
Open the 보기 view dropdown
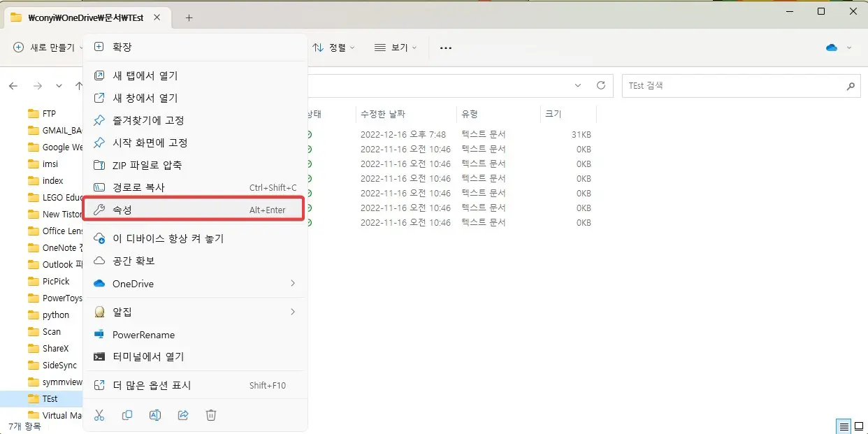(x=396, y=48)
